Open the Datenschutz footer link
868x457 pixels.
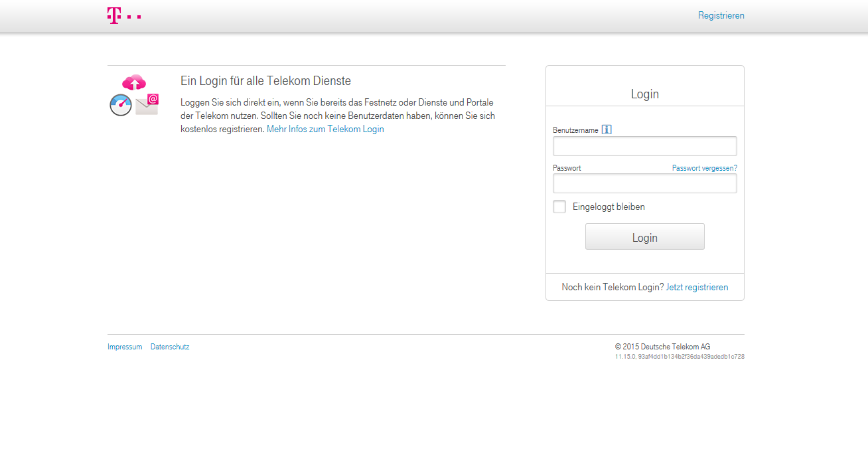click(x=170, y=347)
